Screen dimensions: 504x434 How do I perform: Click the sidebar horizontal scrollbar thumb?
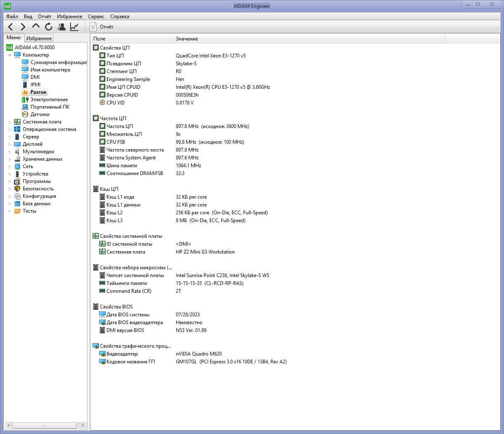[x=44, y=425]
